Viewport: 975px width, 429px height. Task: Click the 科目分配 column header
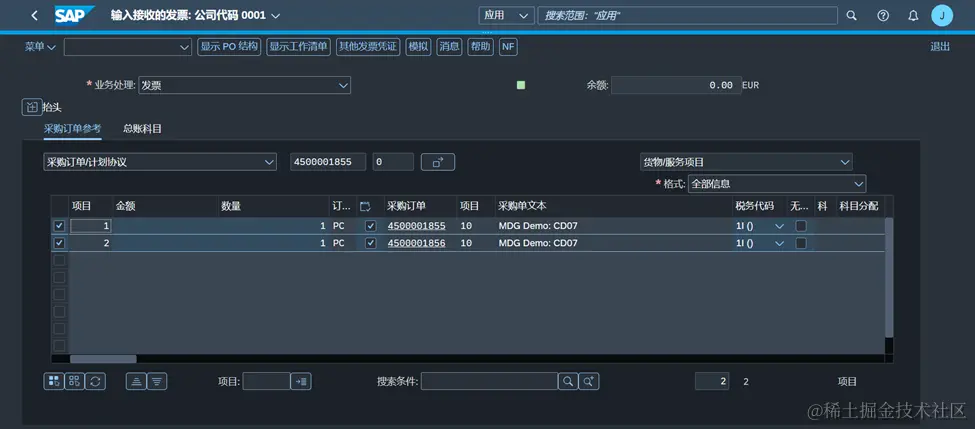(x=859, y=206)
